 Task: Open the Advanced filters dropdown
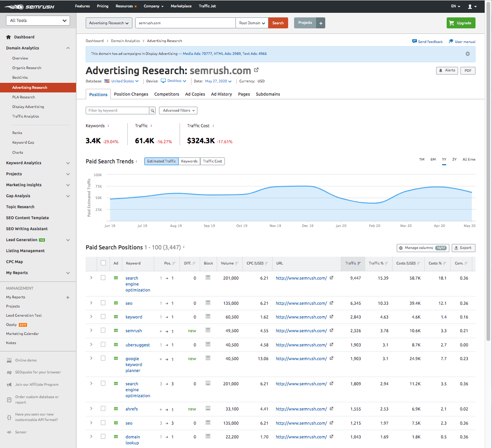click(178, 111)
